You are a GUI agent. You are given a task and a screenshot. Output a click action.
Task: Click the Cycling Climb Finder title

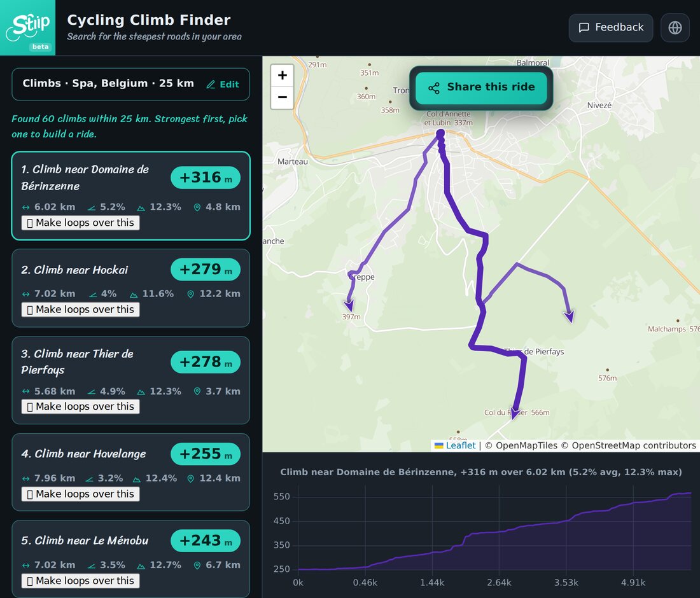[x=149, y=20]
